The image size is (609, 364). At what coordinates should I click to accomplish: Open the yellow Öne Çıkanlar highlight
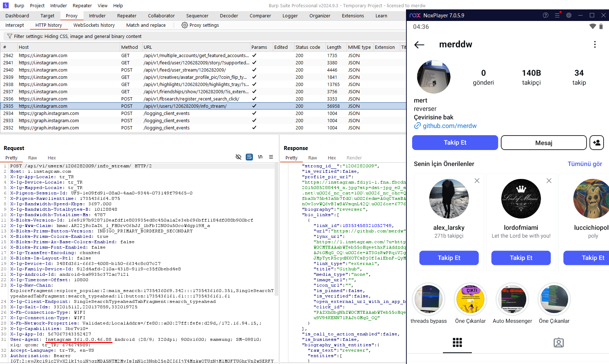coord(470,299)
